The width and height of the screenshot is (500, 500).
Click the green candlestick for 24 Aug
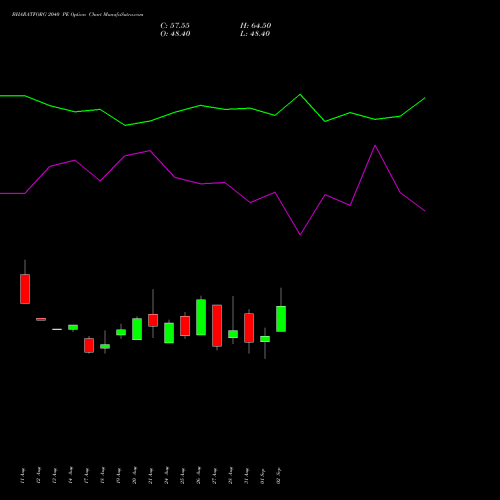(x=169, y=333)
